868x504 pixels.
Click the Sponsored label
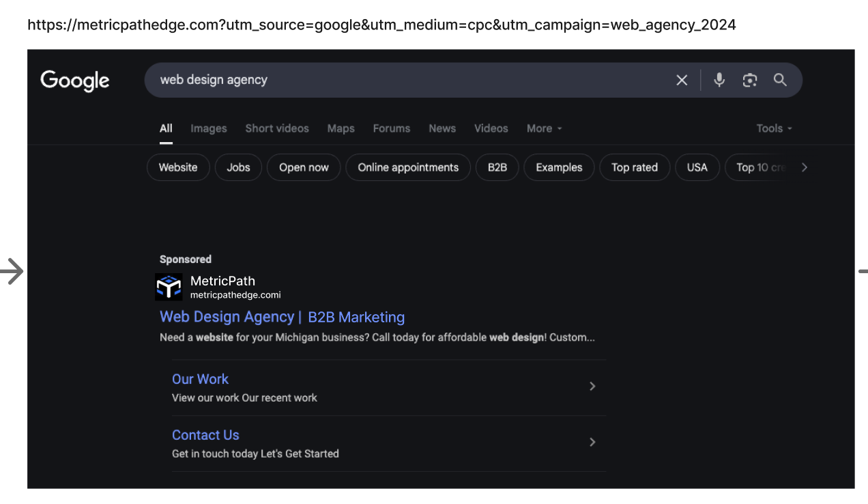[186, 260]
